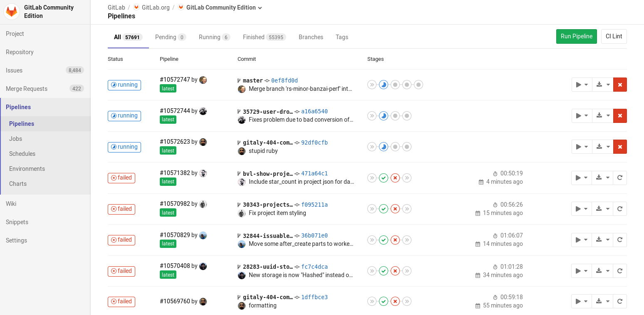This screenshot has height=315, width=644.
Task: Cancel pipeline #10572744 with red X
Action: pyautogui.click(x=620, y=116)
